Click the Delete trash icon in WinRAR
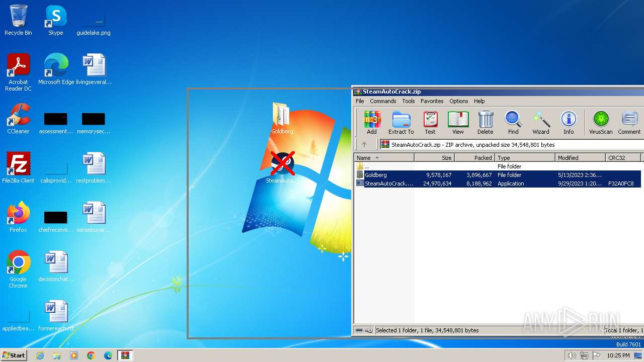 [486, 123]
